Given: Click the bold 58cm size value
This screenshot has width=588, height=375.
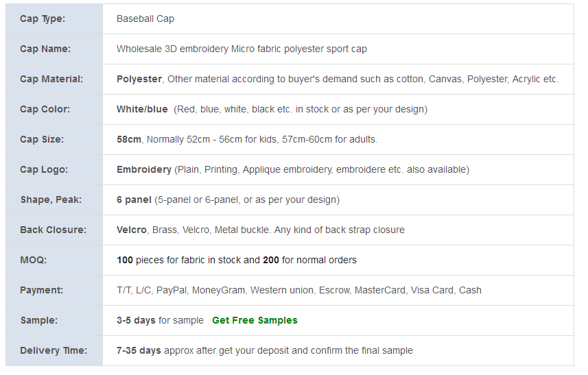Looking at the screenshot, I should 128,139.
